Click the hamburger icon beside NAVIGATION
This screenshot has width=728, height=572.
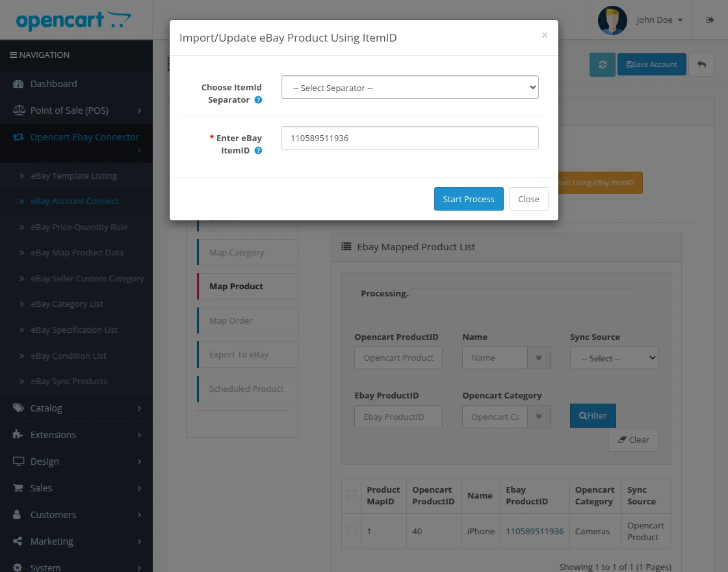pos(13,55)
